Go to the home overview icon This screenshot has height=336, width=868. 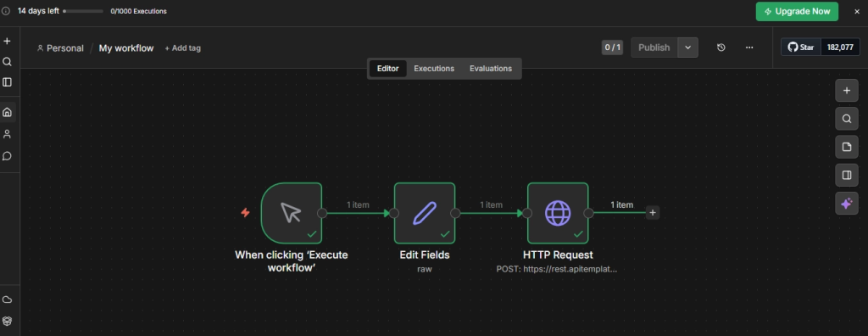pos(7,112)
